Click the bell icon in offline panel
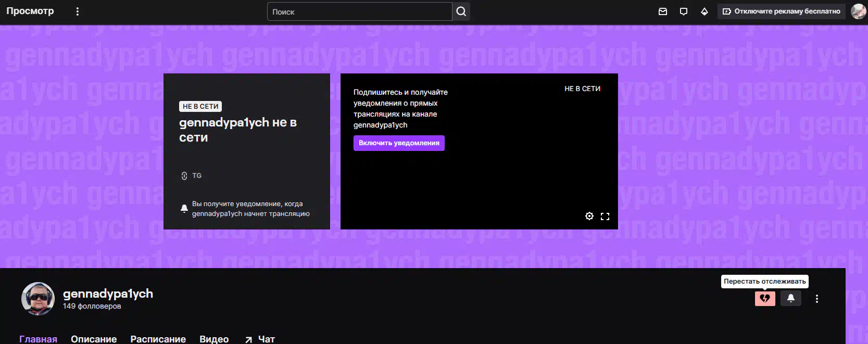Screen dimensions: 868x344 tap(184, 209)
